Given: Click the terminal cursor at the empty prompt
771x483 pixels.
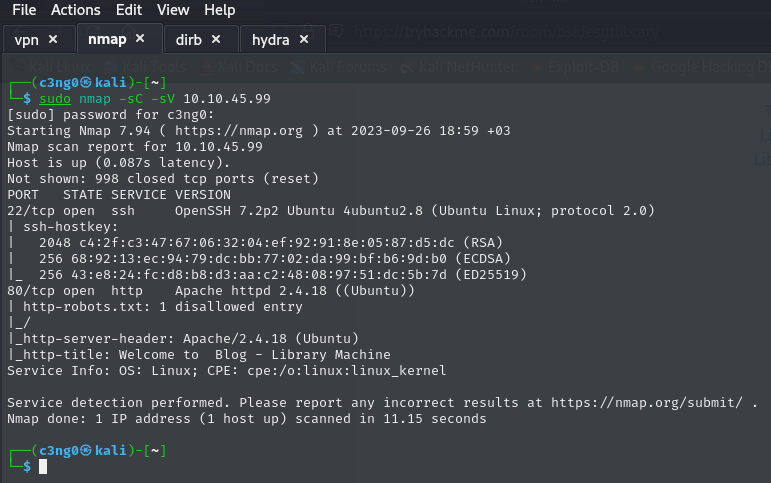Looking at the screenshot, I should coord(43,467).
